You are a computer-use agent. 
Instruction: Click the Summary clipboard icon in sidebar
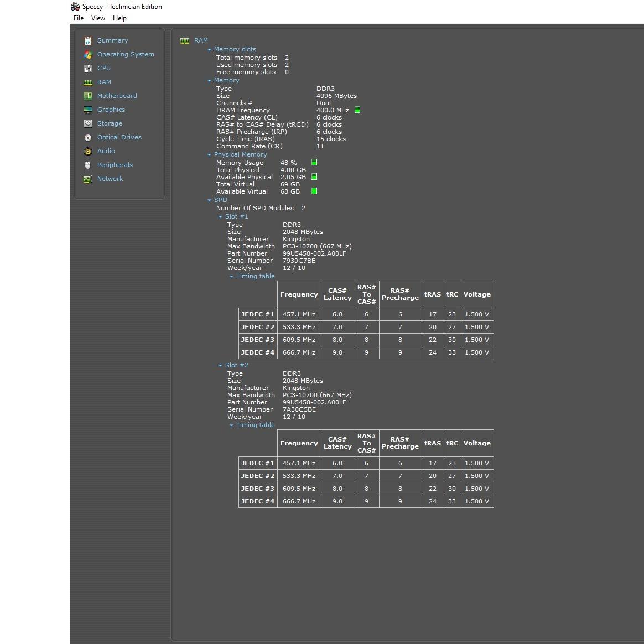[88, 41]
